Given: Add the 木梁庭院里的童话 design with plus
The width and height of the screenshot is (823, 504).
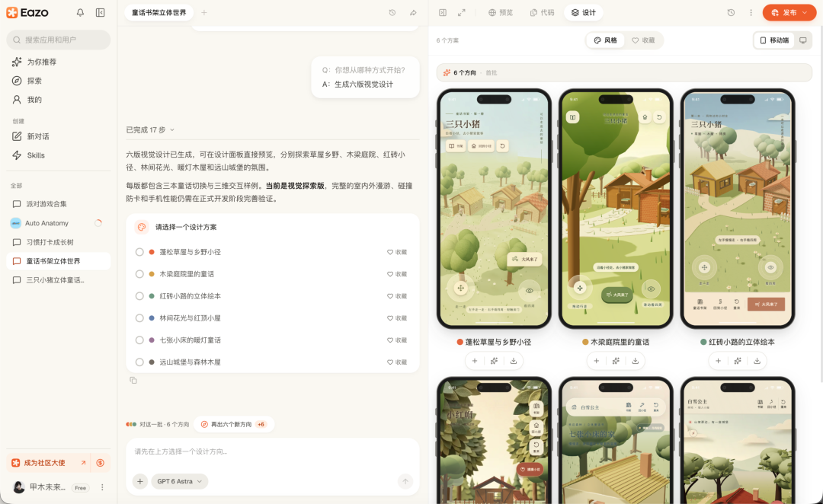Looking at the screenshot, I should pos(596,361).
